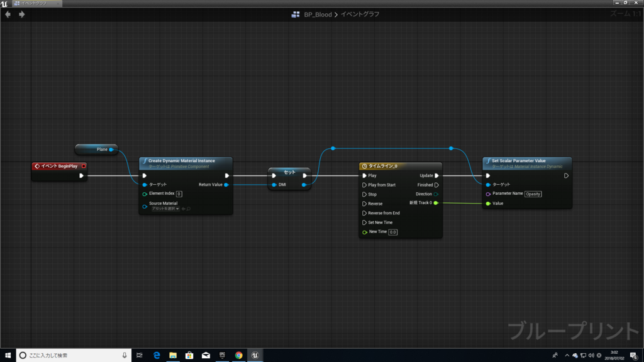The image size is (644, 362).
Task: Click the timeline Reverse exec pin
Action: tap(364, 204)
